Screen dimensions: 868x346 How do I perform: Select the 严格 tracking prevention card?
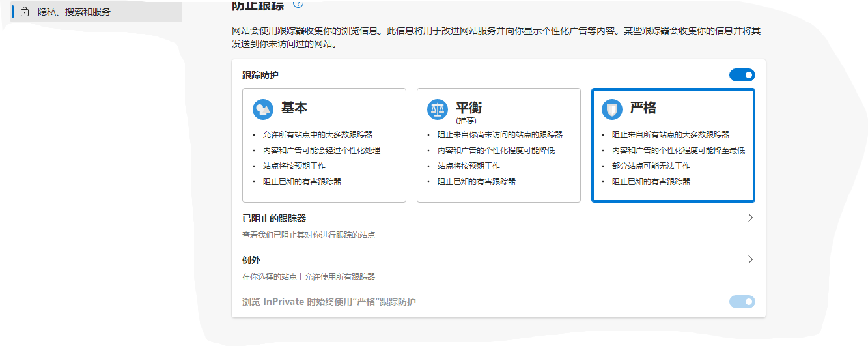(x=673, y=145)
